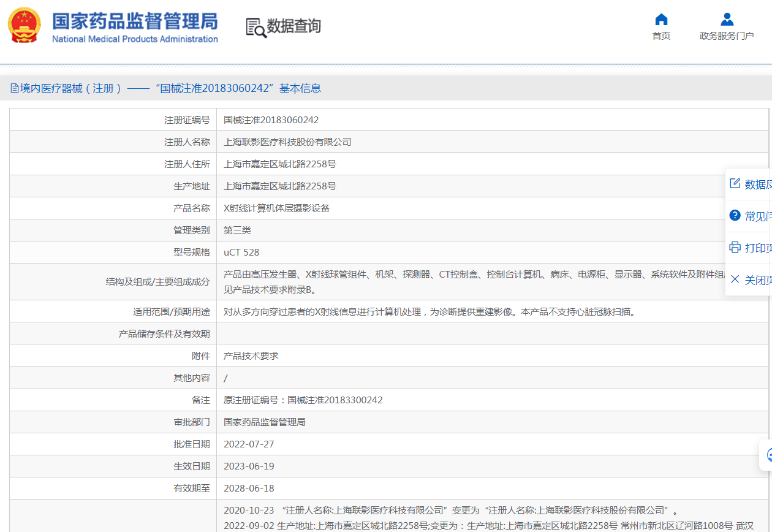The image size is (772, 532).
Task: Select the 常见问题 side menu label
Action: 758,216
